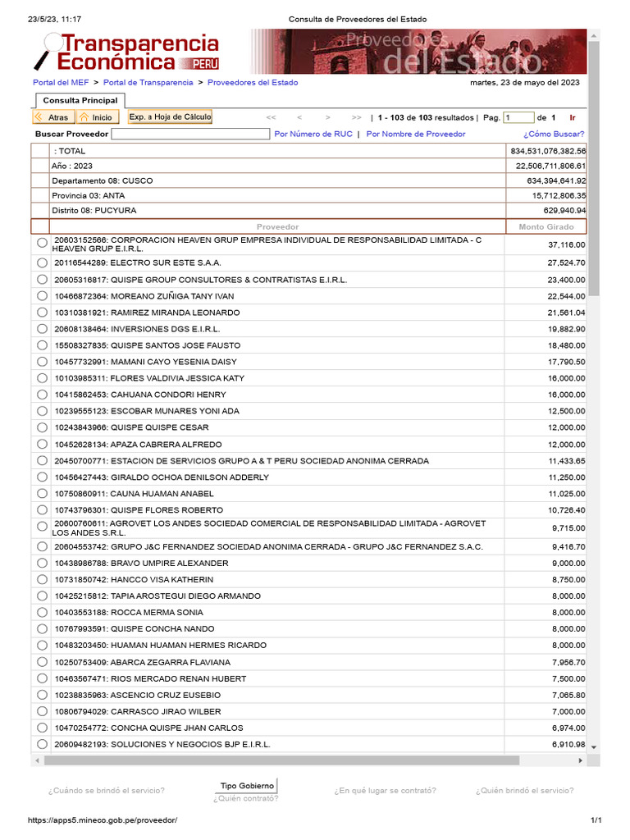
Task: Go to Inicio home icon button
Action: pos(97,117)
